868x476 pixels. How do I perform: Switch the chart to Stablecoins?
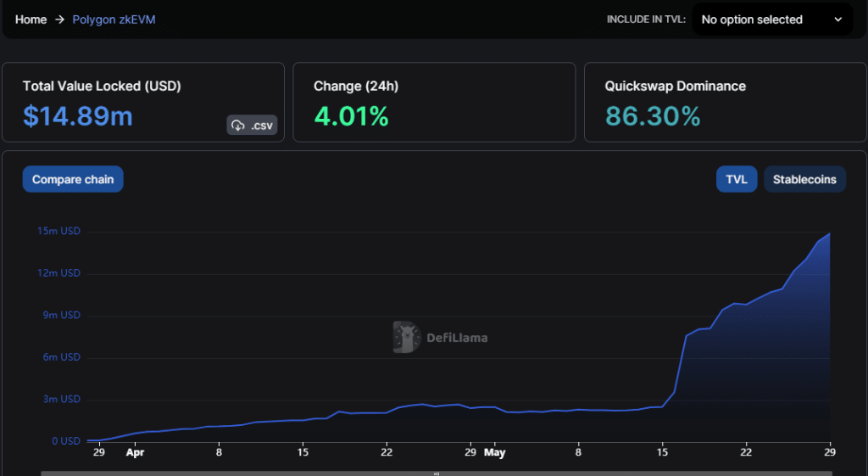click(x=804, y=179)
